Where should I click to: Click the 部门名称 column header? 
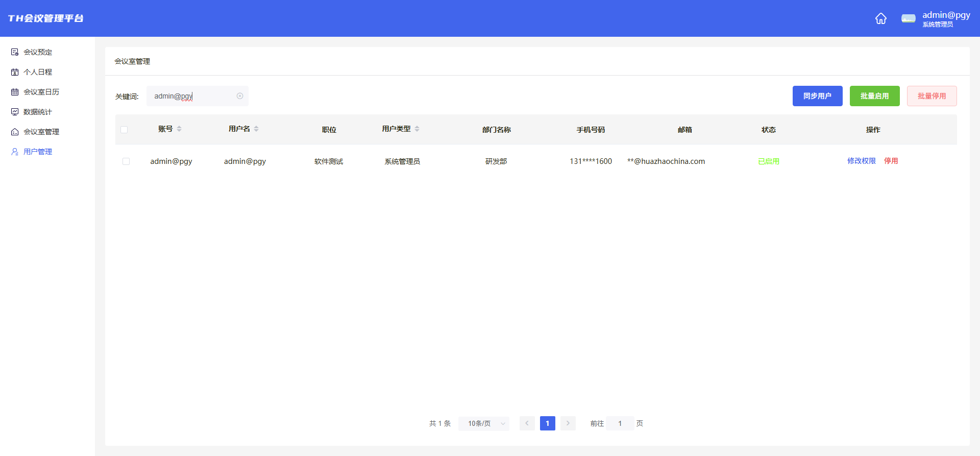[497, 130]
